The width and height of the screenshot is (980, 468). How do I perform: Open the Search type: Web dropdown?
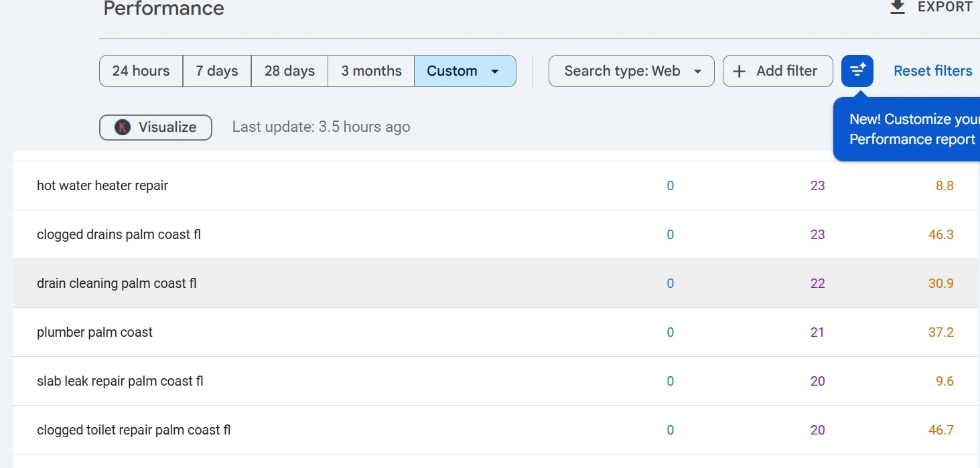click(632, 71)
